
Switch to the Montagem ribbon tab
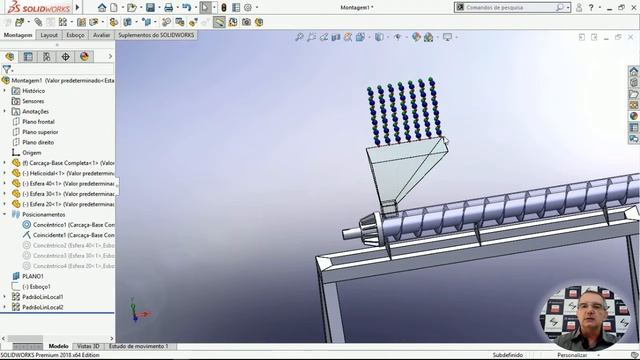[18, 35]
